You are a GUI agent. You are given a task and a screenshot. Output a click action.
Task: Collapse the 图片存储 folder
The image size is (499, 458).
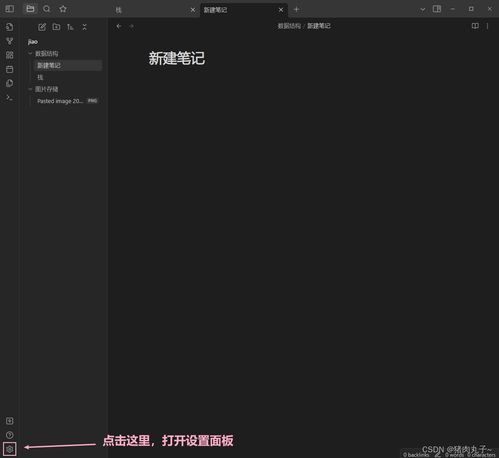click(x=30, y=89)
